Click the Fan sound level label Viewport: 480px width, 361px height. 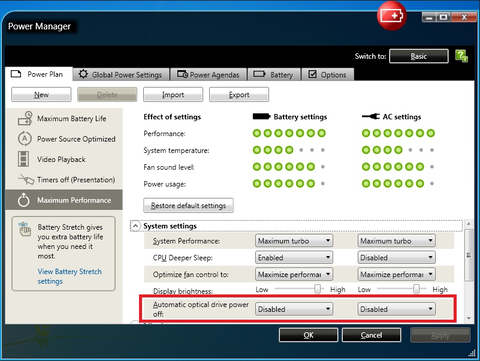tap(169, 167)
